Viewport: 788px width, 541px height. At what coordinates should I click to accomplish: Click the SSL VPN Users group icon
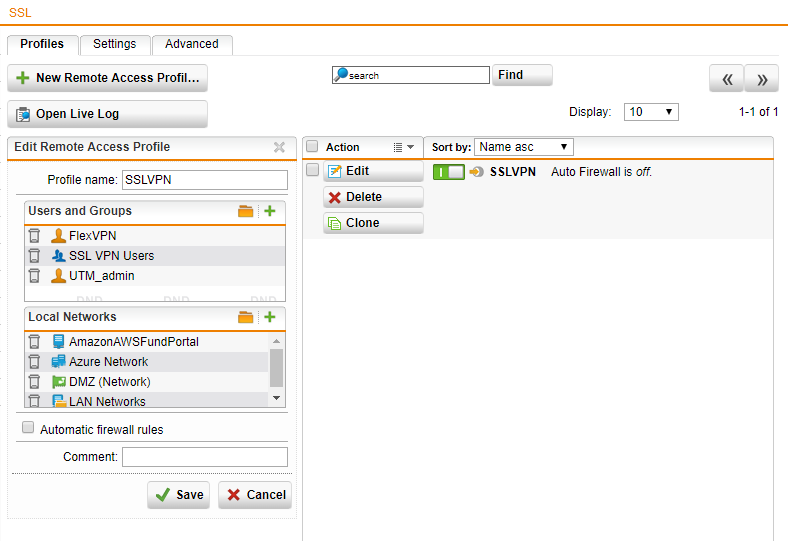(58, 256)
